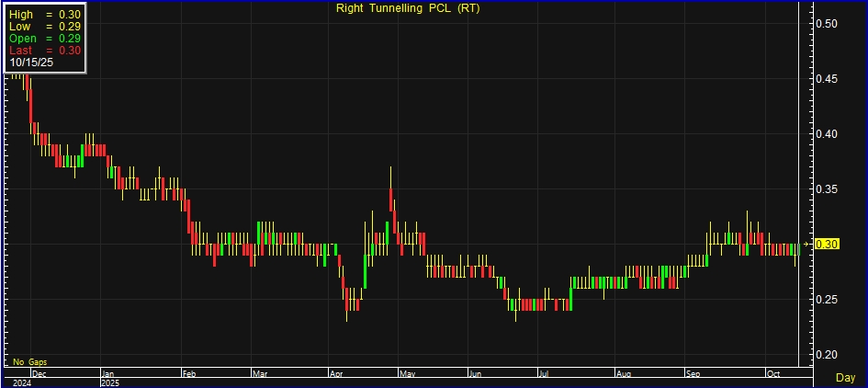The height and width of the screenshot is (388, 868).
Task: Select the Jul marker on the time axis
Action: 543,373
